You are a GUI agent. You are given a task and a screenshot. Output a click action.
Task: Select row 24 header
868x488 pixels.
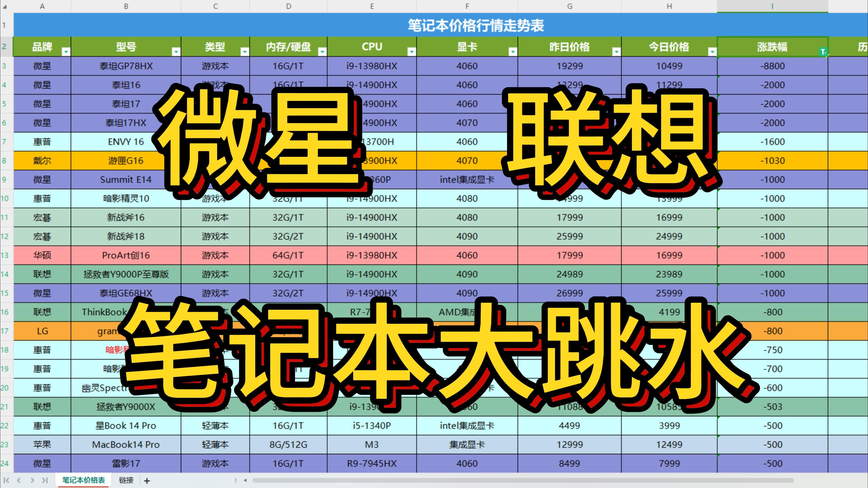6,463
